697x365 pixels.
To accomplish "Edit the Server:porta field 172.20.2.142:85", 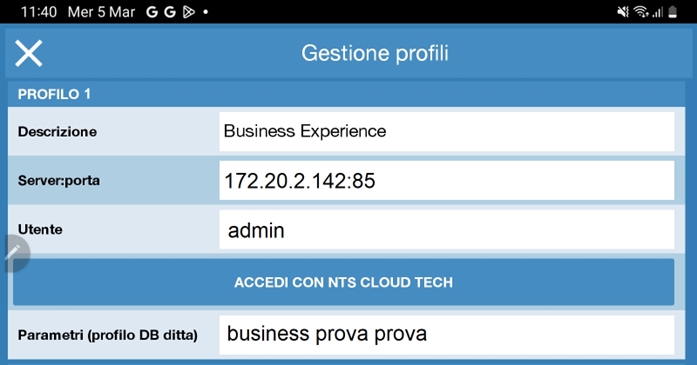I will pos(447,180).
